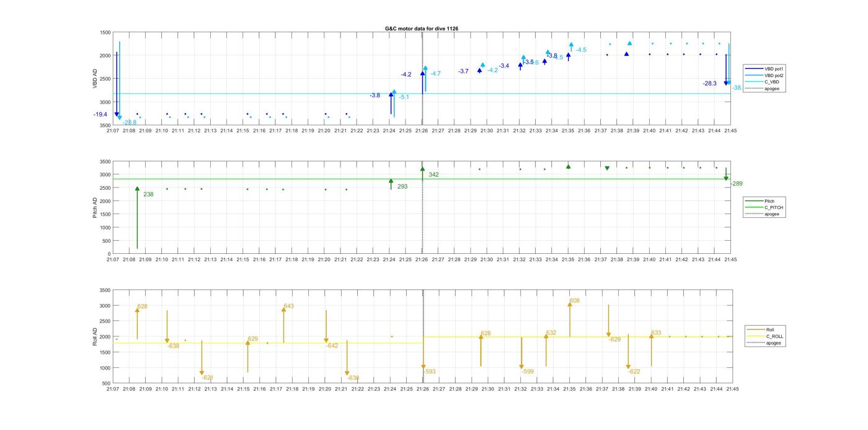
Task: Click the "-28.3" VBD data label
Action: point(709,84)
